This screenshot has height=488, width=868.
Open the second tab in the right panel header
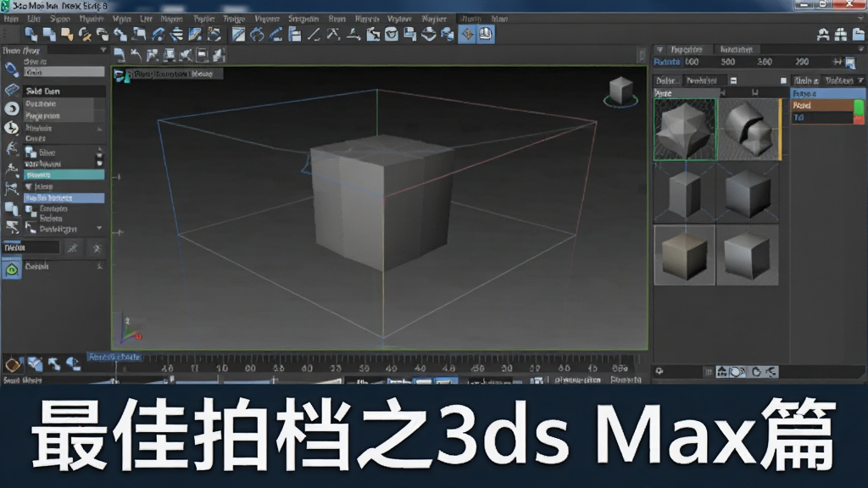[x=737, y=50]
